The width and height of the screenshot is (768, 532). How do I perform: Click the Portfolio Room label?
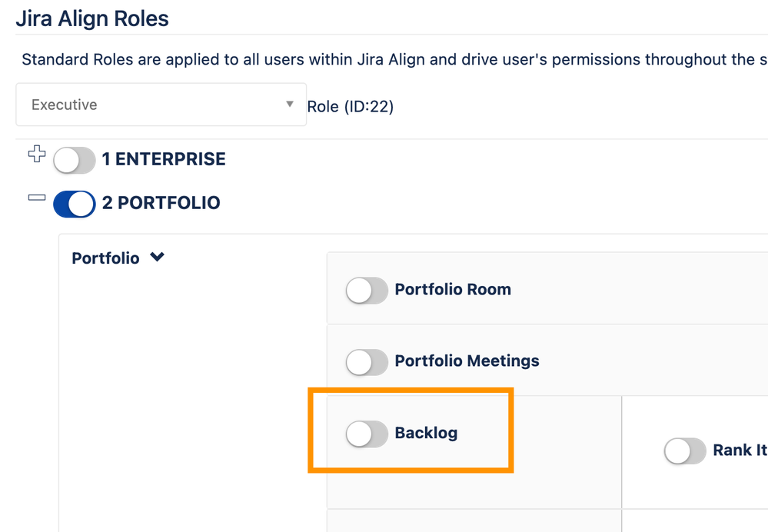pos(453,290)
